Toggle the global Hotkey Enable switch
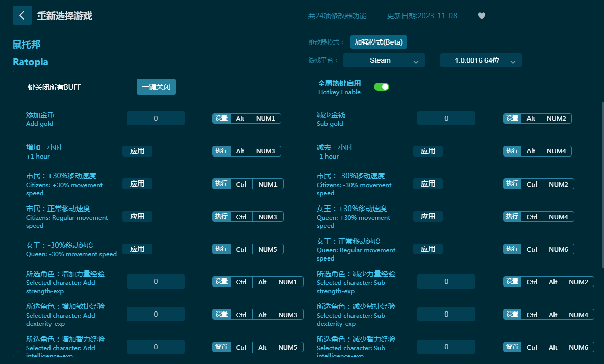 tap(382, 87)
